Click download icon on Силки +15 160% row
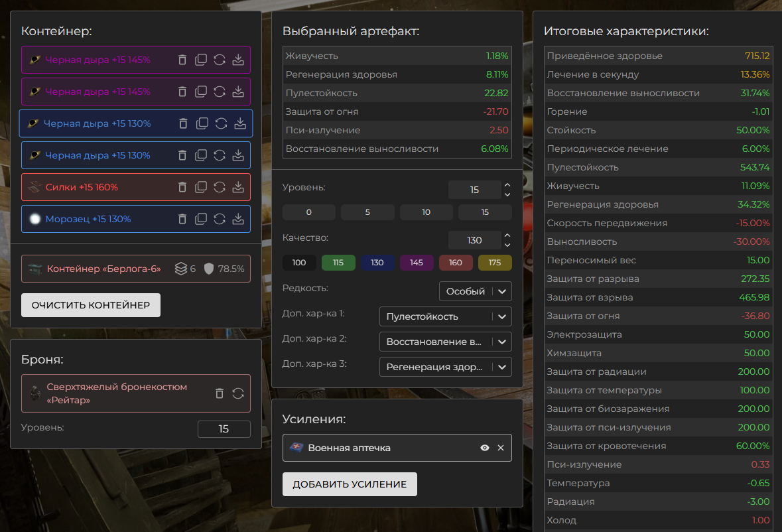 coord(238,187)
